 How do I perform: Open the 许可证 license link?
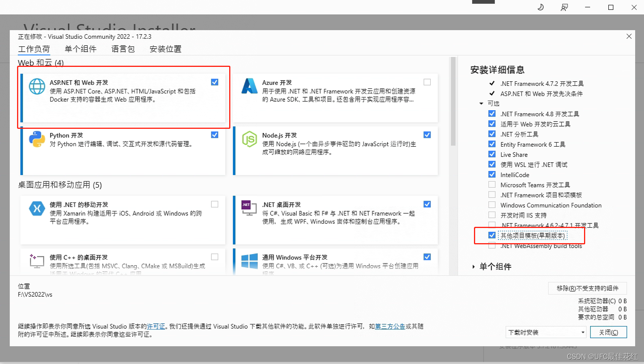(x=156, y=326)
